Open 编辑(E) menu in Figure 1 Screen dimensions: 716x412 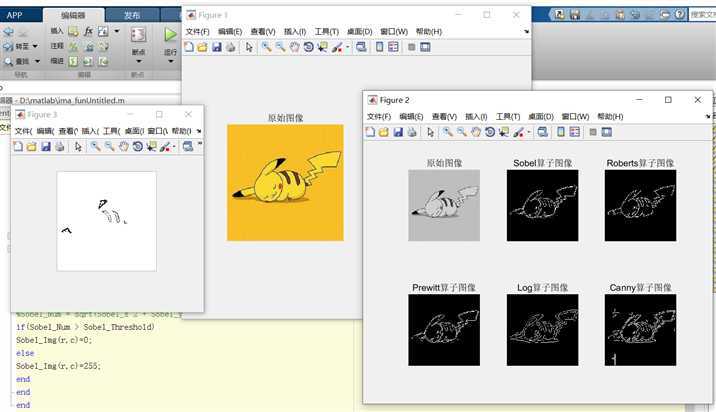click(230, 32)
